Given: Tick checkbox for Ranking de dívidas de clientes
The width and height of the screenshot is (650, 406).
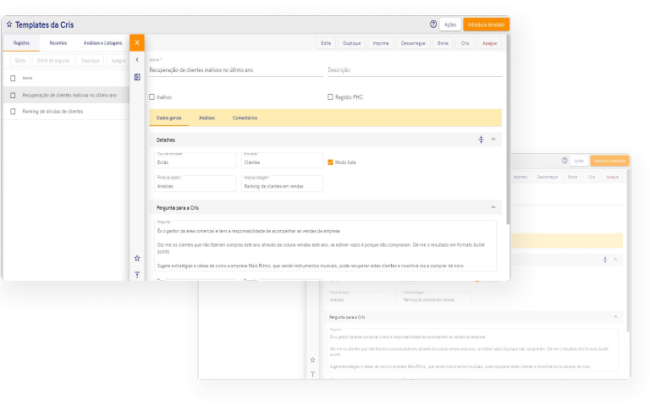Looking at the screenshot, I should pyautogui.click(x=13, y=111).
